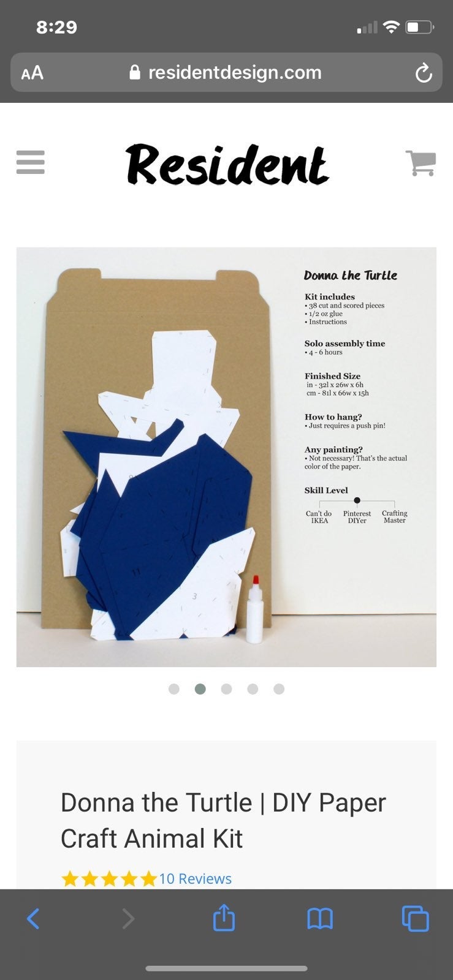The height and width of the screenshot is (980, 453).
Task: Click the five-star rating
Action: [109, 880]
